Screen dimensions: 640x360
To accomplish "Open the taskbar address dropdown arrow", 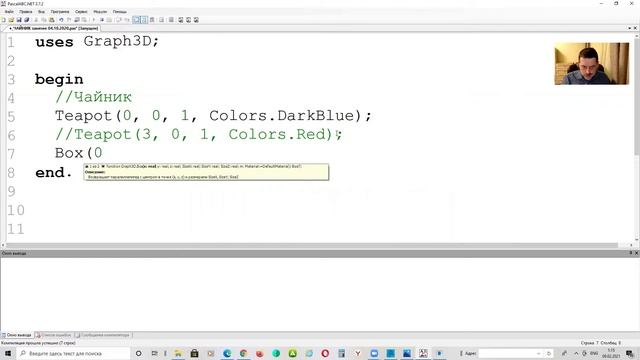I will [x=539, y=353].
